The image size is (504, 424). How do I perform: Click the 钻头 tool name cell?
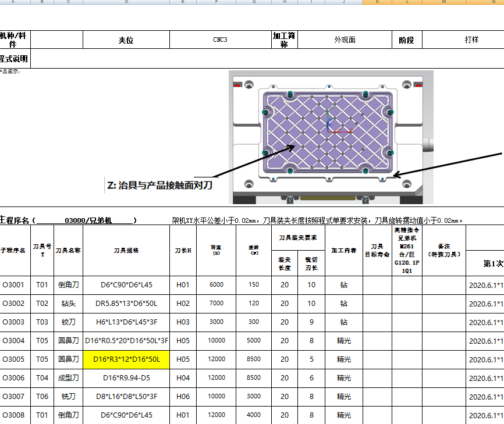[x=69, y=304]
